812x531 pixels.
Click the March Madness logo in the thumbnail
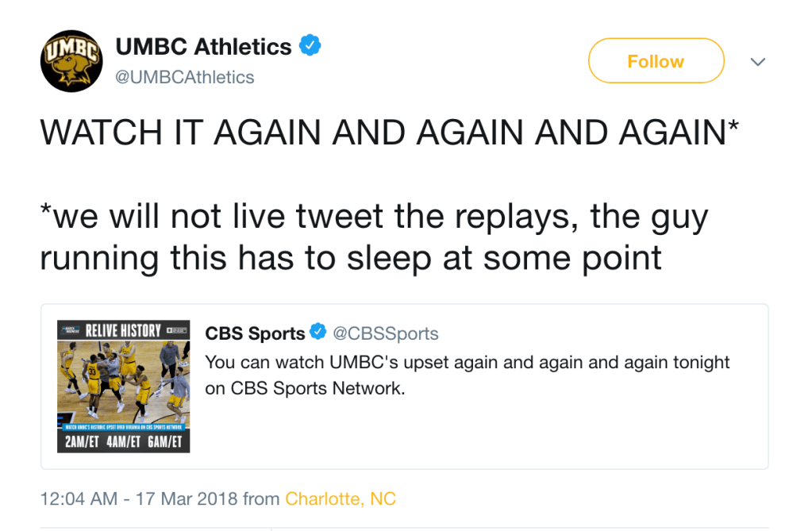68,329
